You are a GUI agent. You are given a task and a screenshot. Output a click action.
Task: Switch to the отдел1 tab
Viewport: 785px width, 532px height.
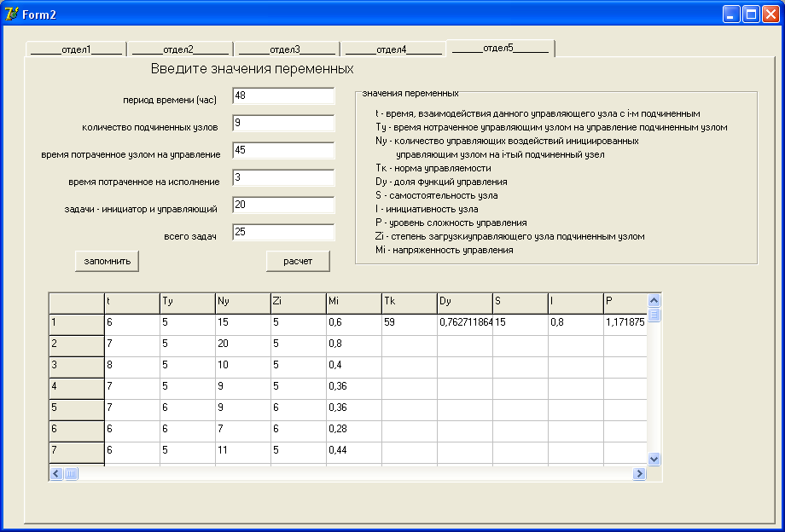76,49
